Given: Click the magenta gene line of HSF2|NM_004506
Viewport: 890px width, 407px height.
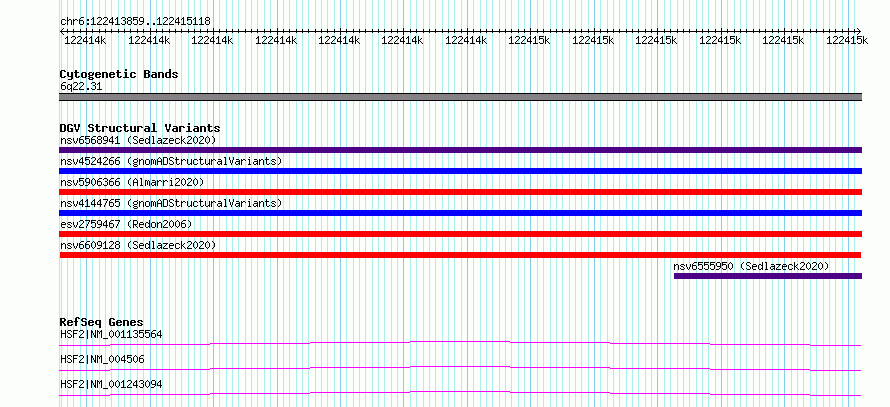Looking at the screenshot, I should point(460,367).
